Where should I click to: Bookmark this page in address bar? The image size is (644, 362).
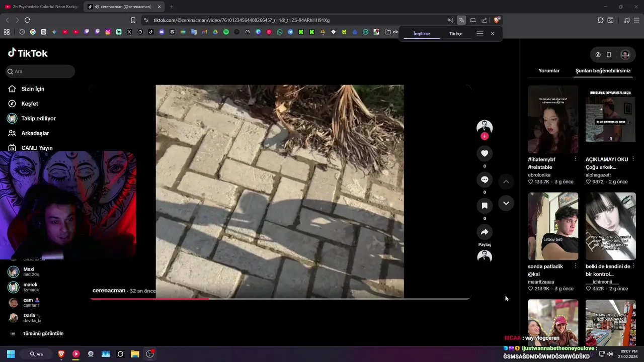pos(133,20)
